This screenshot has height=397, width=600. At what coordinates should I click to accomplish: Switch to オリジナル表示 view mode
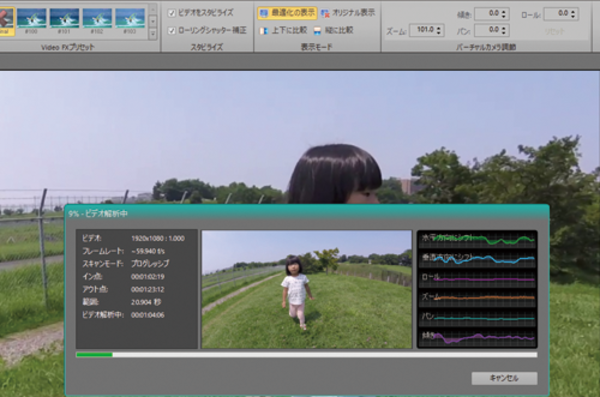(348, 13)
